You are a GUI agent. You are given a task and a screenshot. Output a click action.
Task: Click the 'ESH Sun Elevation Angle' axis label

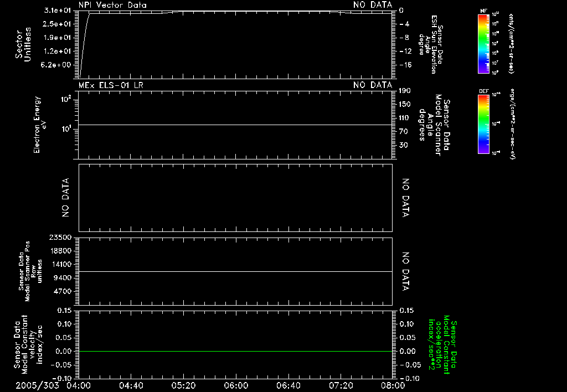click(x=431, y=44)
